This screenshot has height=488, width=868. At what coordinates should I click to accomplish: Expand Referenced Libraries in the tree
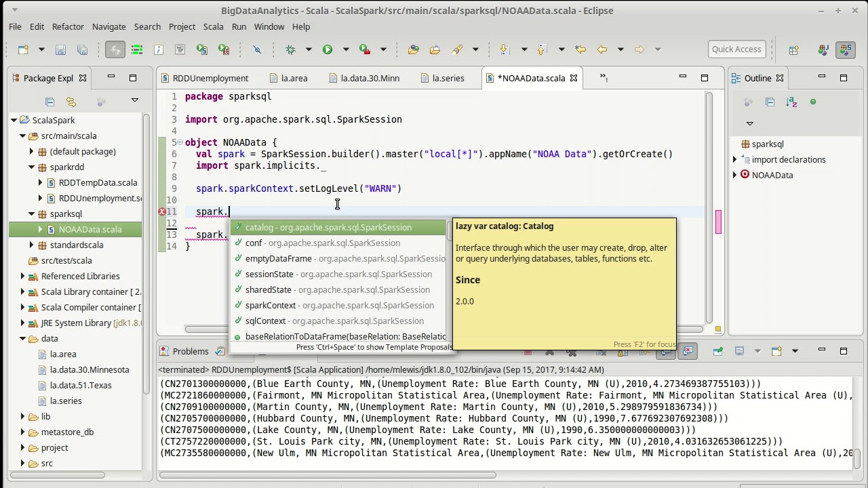point(22,277)
